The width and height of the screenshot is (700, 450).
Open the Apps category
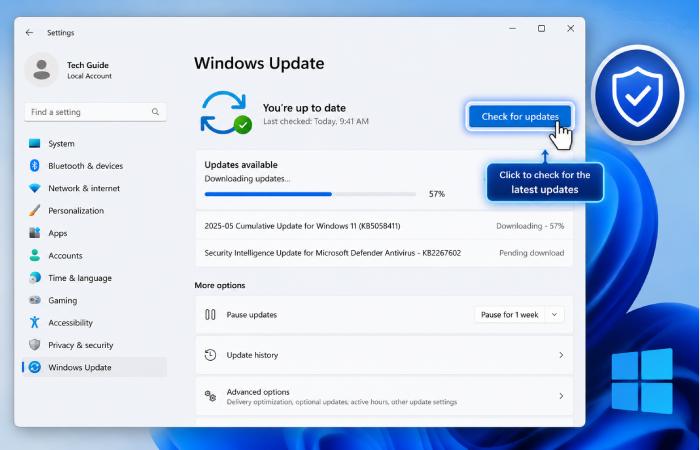coord(95,233)
